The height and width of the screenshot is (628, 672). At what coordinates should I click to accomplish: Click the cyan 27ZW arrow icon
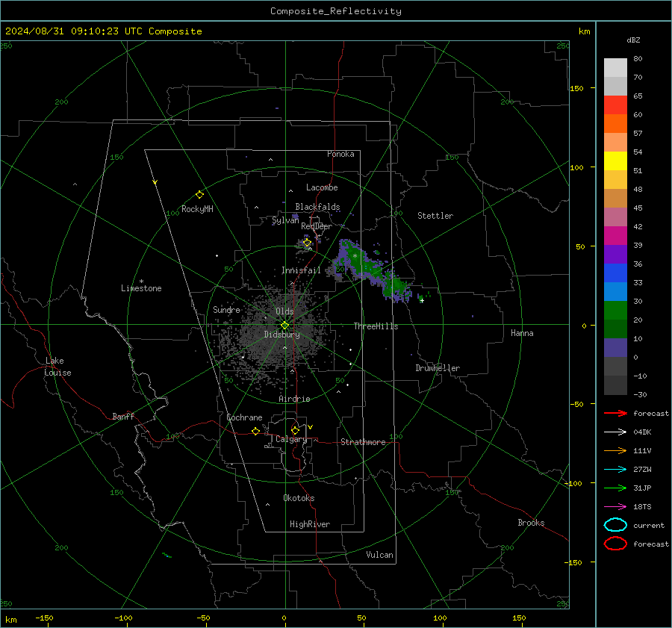tap(615, 470)
